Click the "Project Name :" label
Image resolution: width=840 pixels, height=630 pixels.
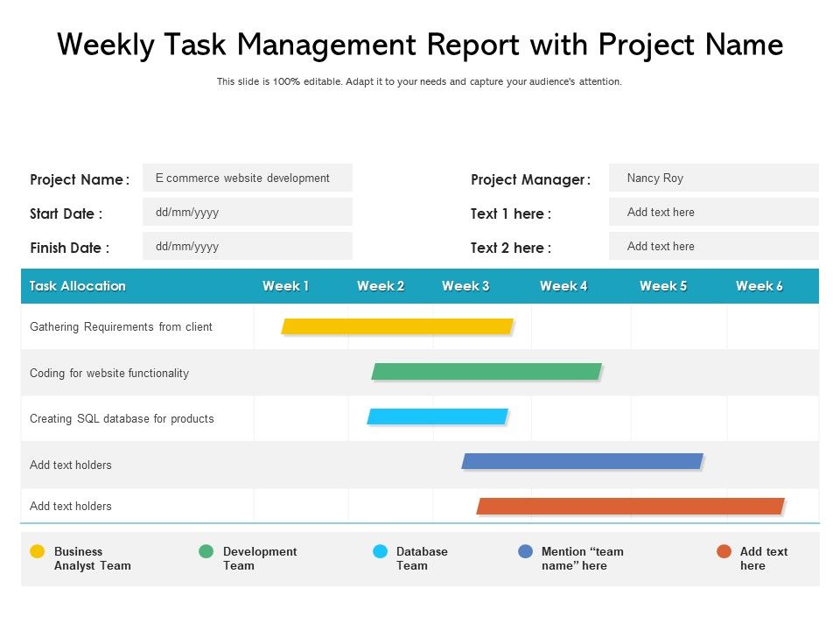80,179
